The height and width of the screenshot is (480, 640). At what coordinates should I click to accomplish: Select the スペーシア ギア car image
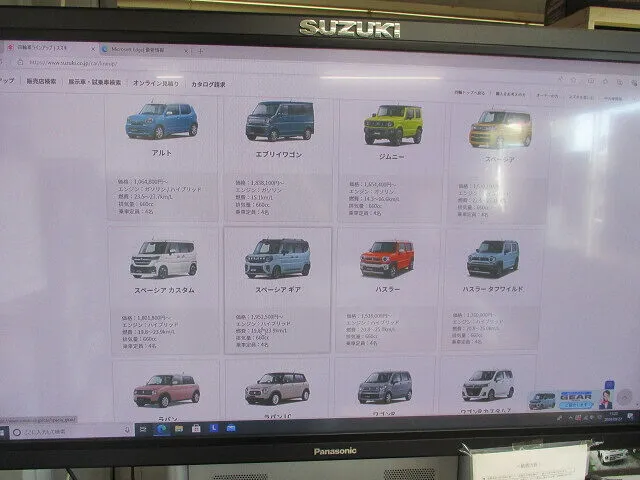point(278,258)
